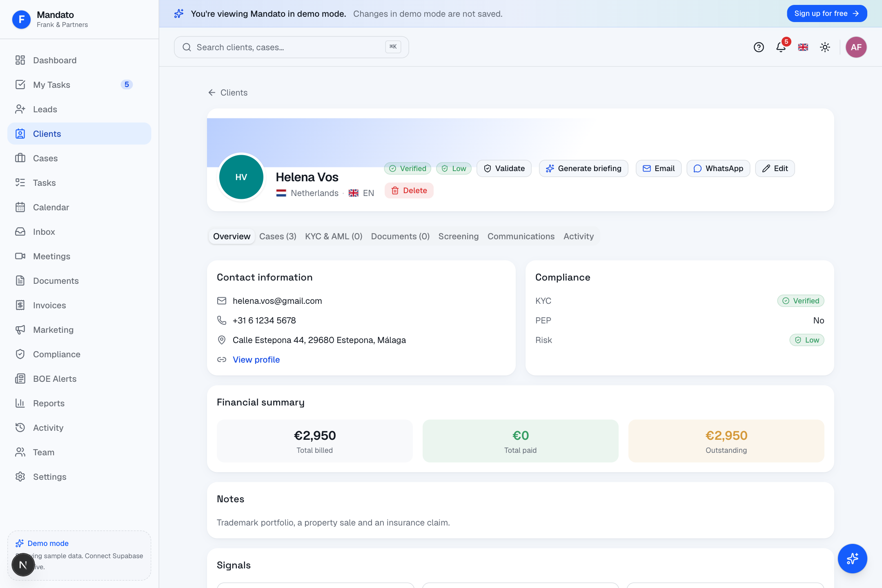
Task: Open Leads person-plus icon
Action: (x=20, y=109)
